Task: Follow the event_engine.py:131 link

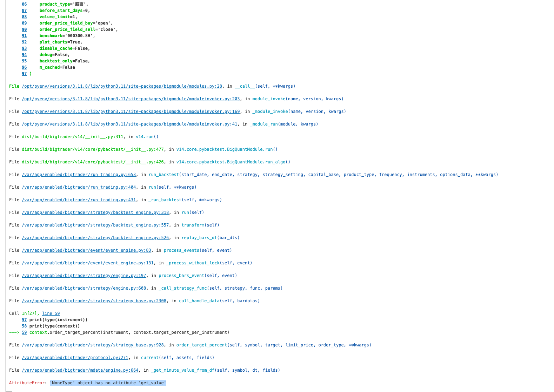Action: click(88, 263)
